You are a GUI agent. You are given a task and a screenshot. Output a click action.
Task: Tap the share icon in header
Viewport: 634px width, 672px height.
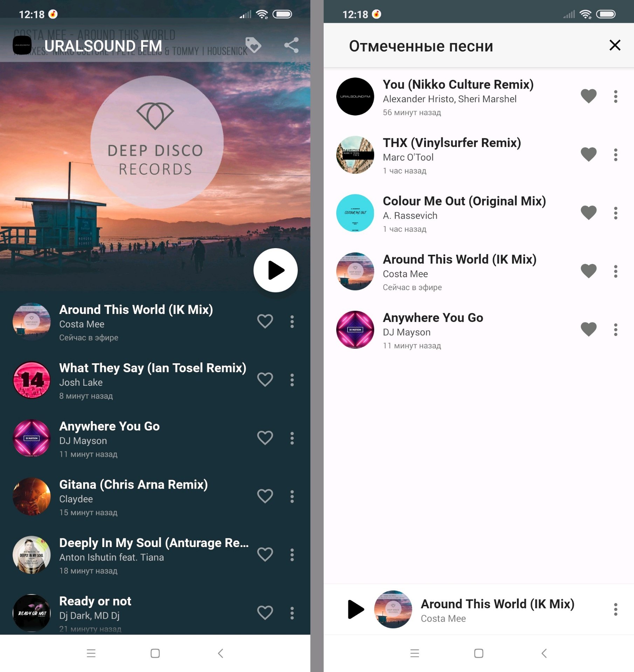(x=291, y=45)
